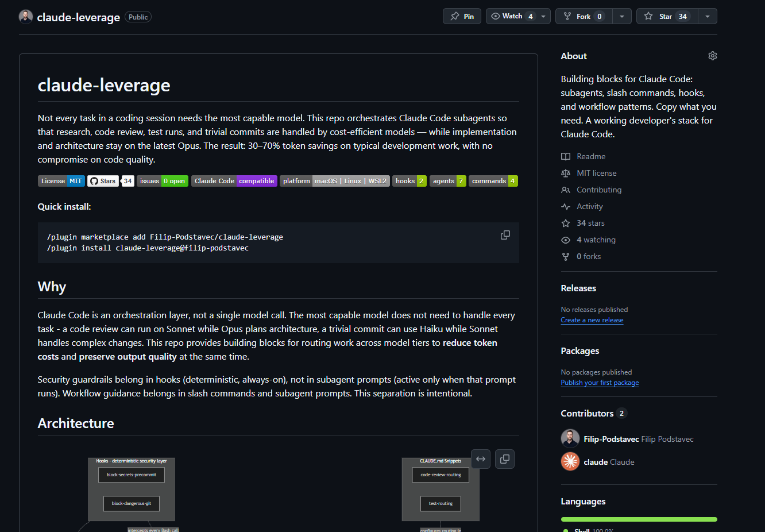Click the platform macOS Linux WSL2 badge
The image size is (765, 532).
coord(335,181)
